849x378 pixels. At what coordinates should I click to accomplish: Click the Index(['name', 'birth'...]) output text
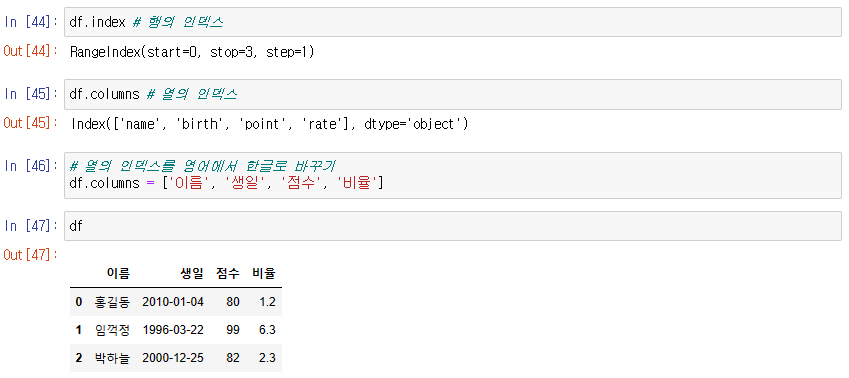click(x=269, y=124)
